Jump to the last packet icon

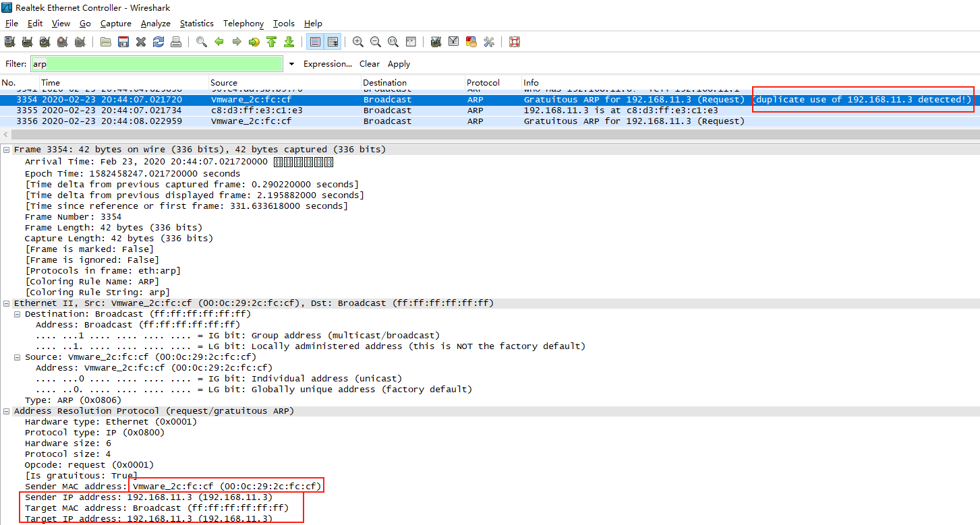(289, 41)
